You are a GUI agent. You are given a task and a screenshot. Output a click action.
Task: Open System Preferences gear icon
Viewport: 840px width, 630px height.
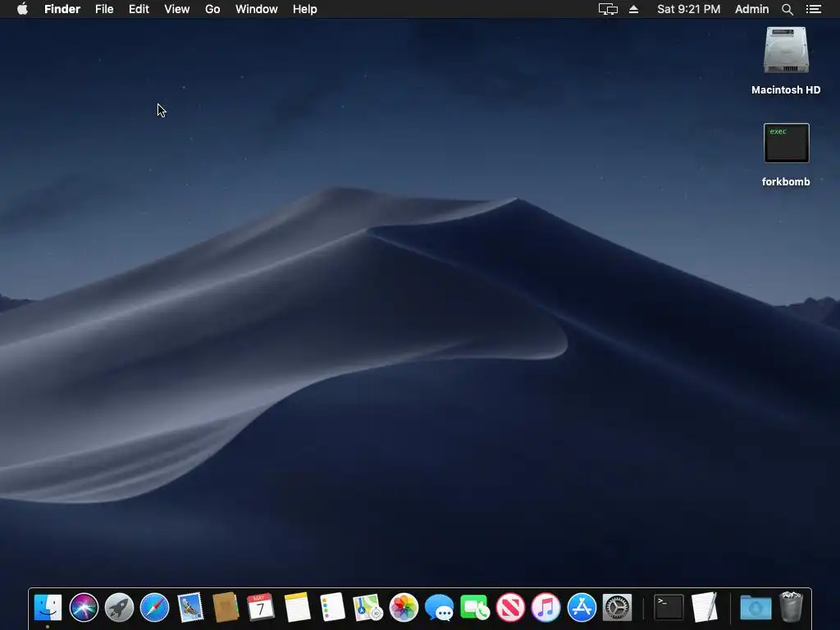pos(617,608)
